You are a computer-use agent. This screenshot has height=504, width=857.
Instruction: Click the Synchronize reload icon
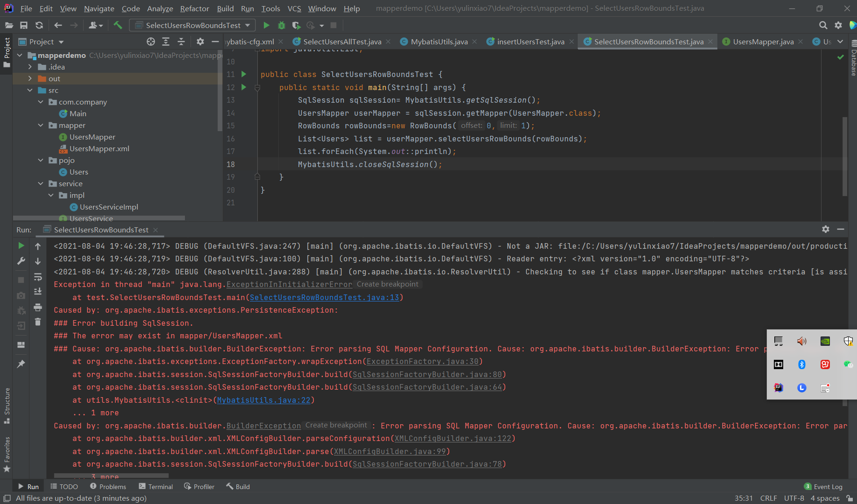[x=39, y=25]
